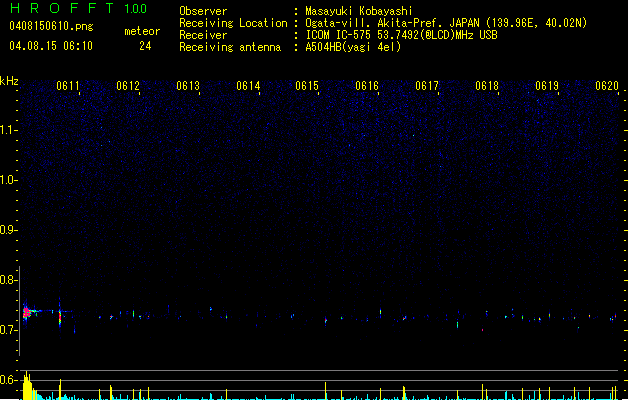Click the 0.7 kHz axis label
This screenshot has height=400, width=629.
[8, 330]
